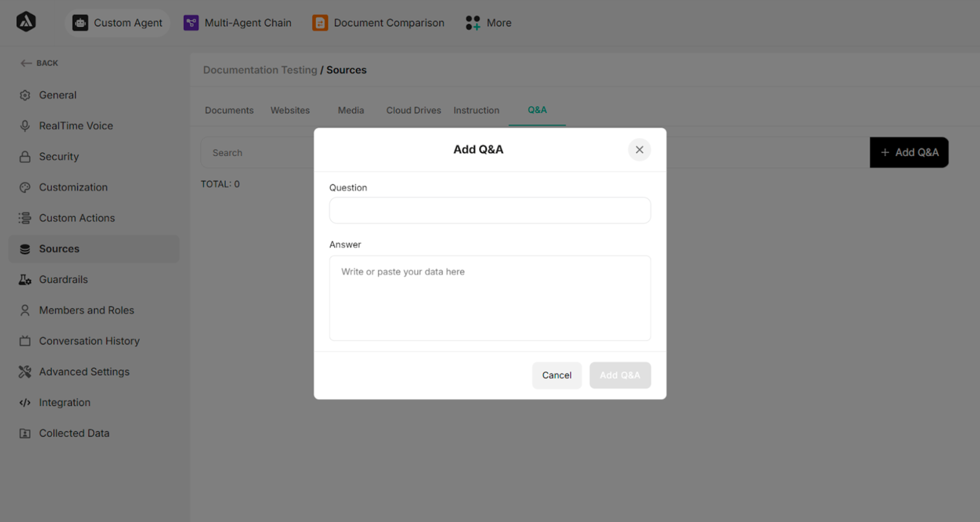The height and width of the screenshot is (522, 980).
Task: Click the Multi-Agent Chain purple icon
Action: point(191,23)
